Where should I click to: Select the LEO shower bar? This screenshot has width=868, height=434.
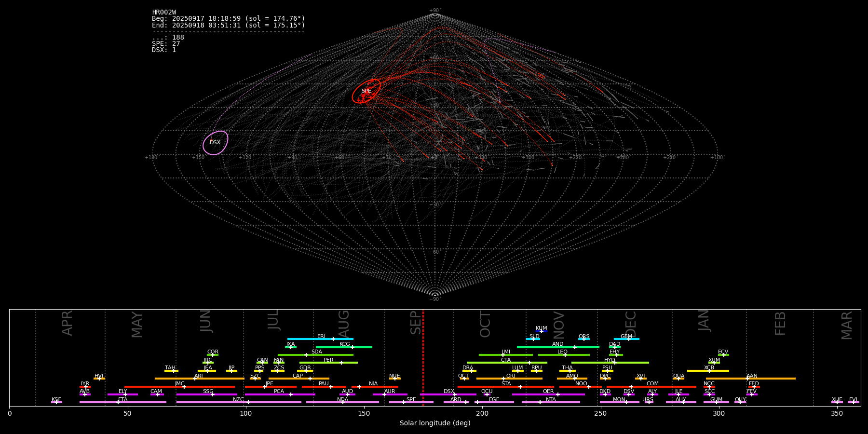pyautogui.click(x=564, y=355)
